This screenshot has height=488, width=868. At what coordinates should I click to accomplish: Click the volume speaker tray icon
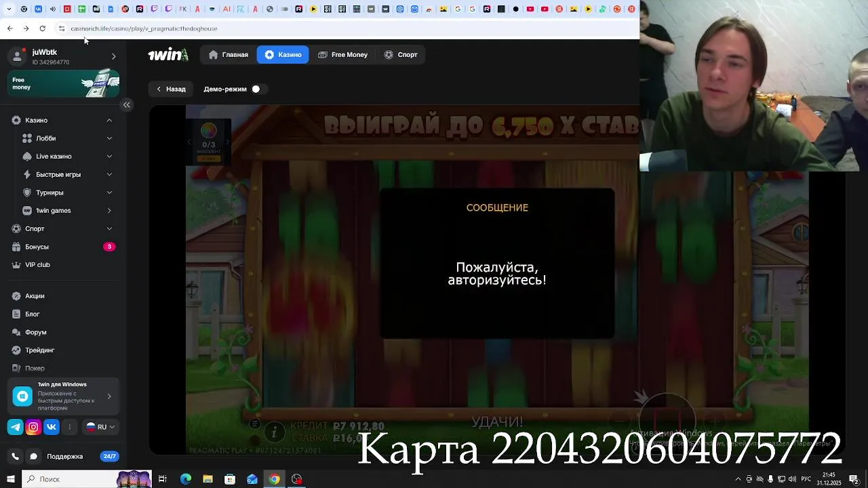[792, 479]
